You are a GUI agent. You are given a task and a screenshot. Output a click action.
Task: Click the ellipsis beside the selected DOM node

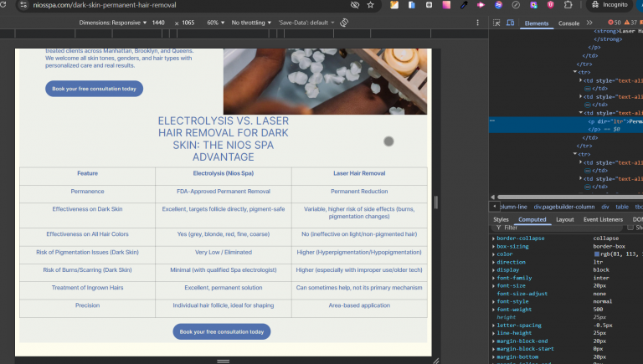[492, 121]
